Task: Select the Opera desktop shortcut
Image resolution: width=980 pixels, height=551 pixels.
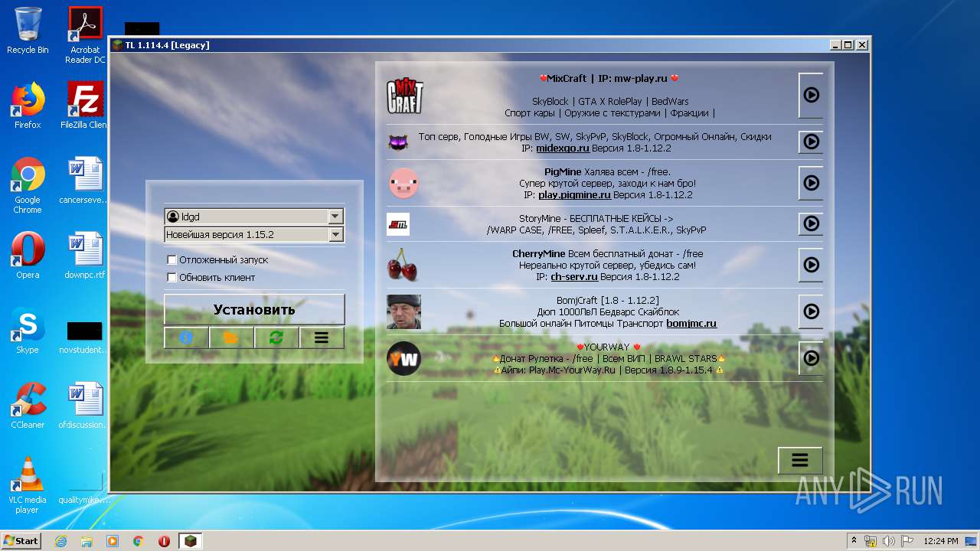Action: click(28, 256)
